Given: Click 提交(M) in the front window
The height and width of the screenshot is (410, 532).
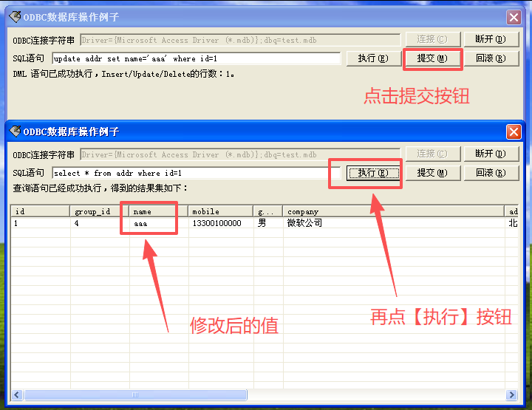Looking at the screenshot, I should [432, 173].
